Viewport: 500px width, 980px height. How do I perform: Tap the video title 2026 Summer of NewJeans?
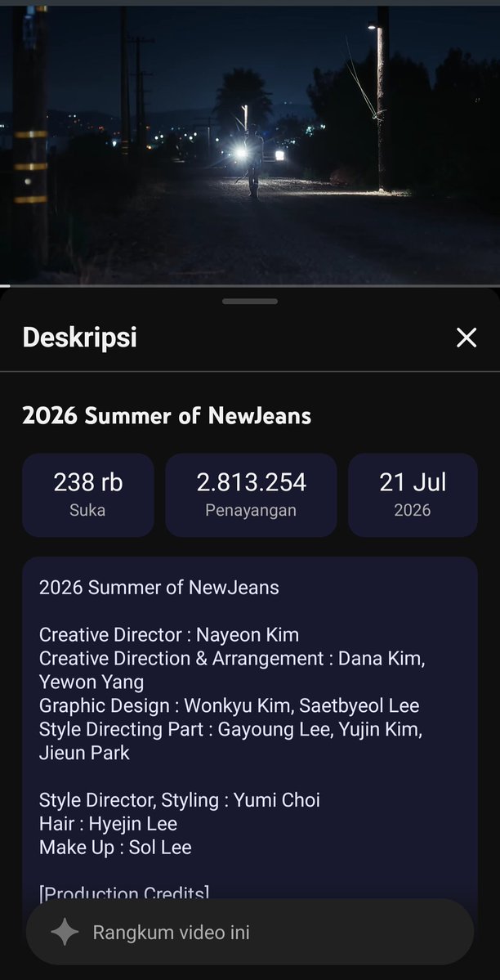click(167, 416)
